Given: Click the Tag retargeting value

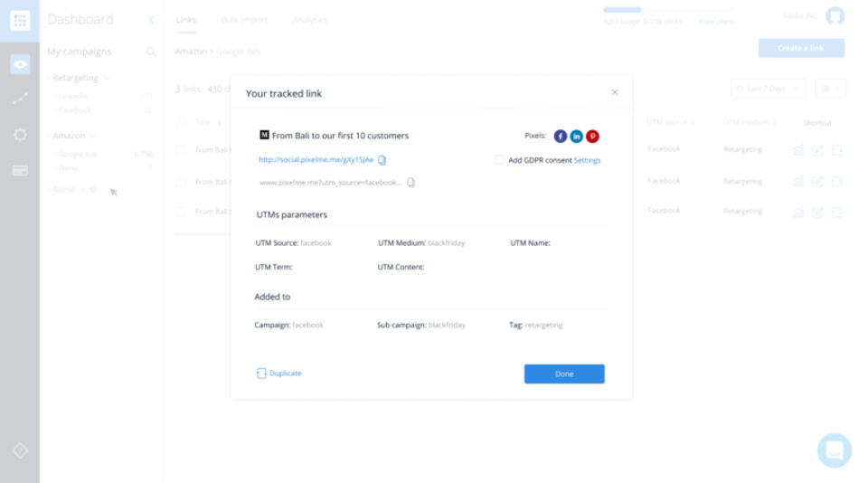Looking at the screenshot, I should coord(543,325).
